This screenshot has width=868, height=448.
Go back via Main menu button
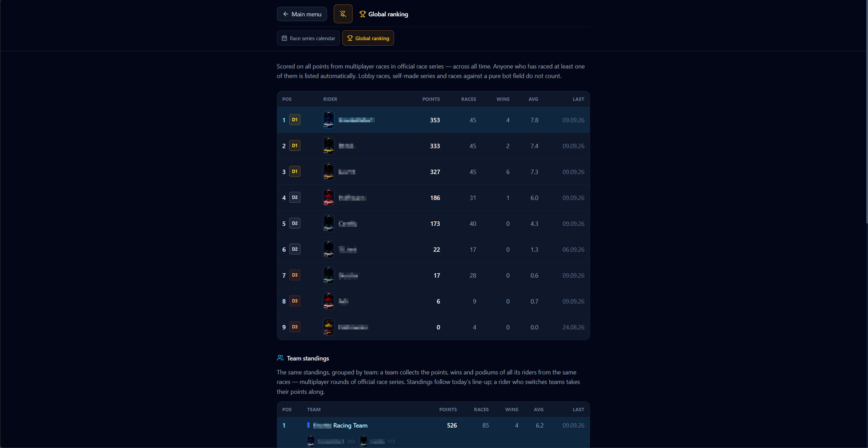[302, 14]
